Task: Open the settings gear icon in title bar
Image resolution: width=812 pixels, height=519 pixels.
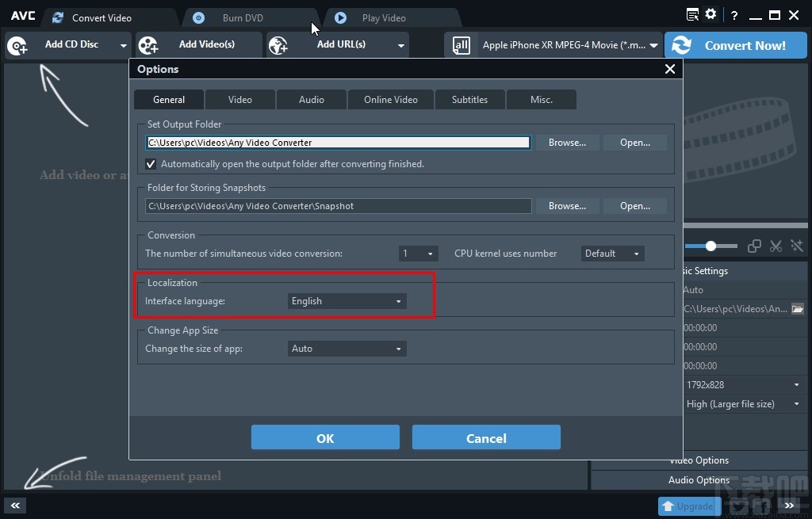Action: (710, 14)
